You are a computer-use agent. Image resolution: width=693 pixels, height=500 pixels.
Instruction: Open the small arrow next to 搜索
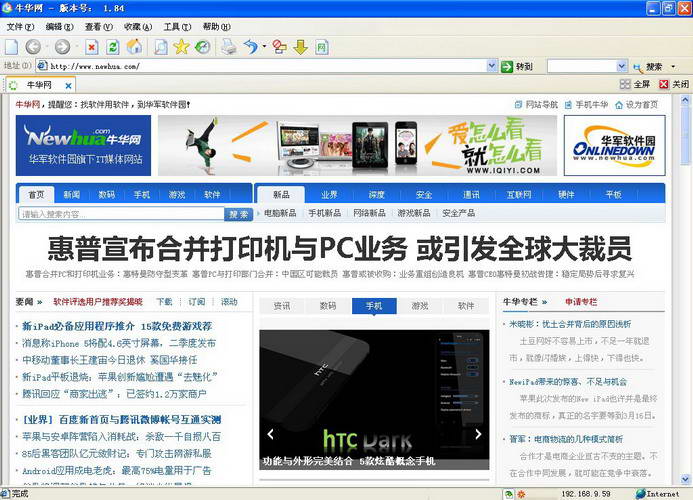click(x=673, y=67)
